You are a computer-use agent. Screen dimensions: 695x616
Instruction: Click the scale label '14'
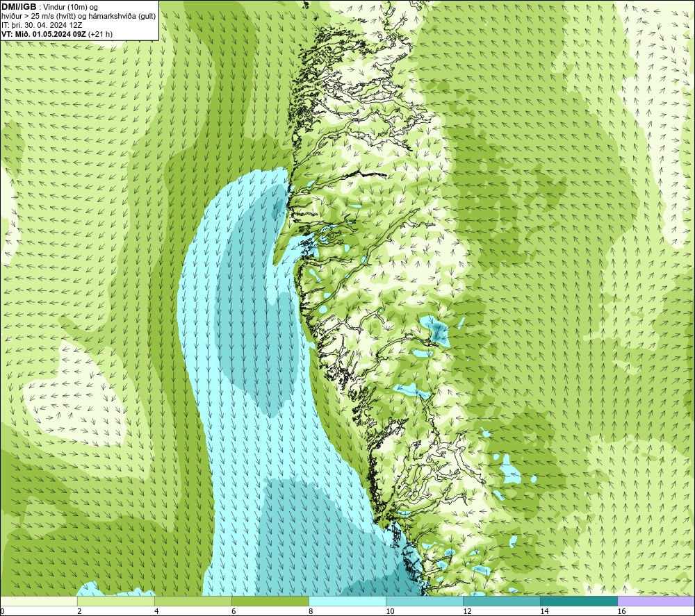(544, 612)
